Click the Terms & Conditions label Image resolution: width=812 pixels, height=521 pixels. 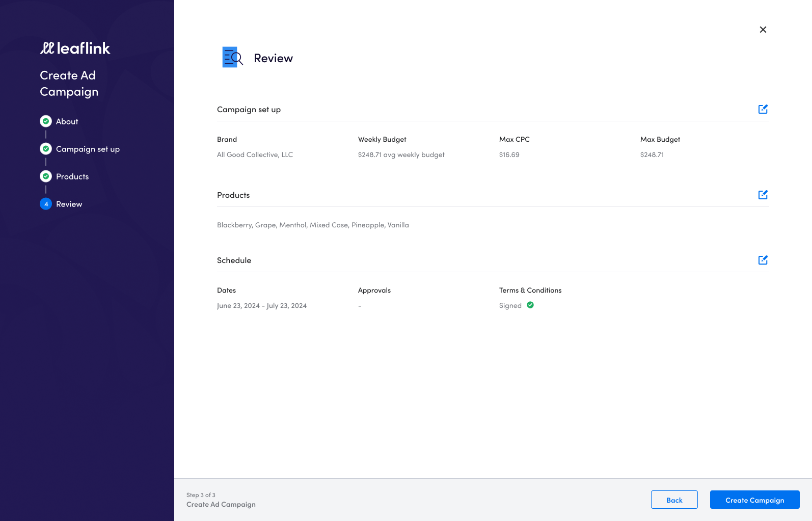pyautogui.click(x=530, y=290)
